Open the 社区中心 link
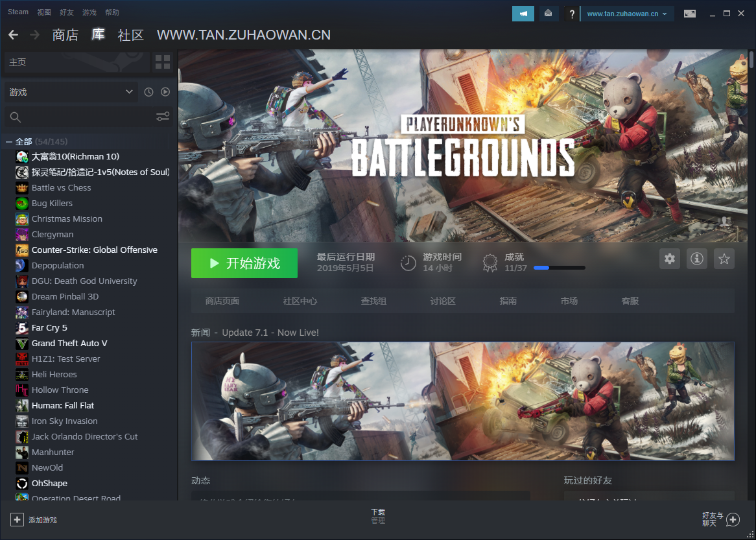Viewport: 756px width, 540px height. (x=300, y=301)
